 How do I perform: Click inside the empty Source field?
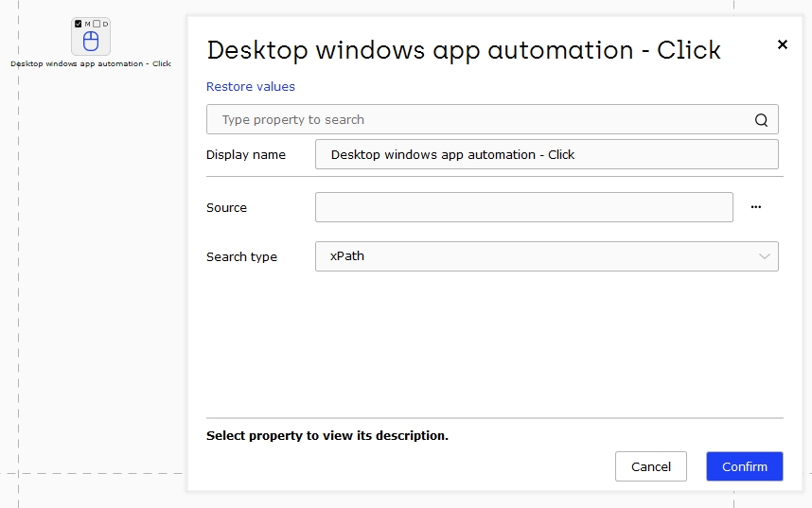524,207
